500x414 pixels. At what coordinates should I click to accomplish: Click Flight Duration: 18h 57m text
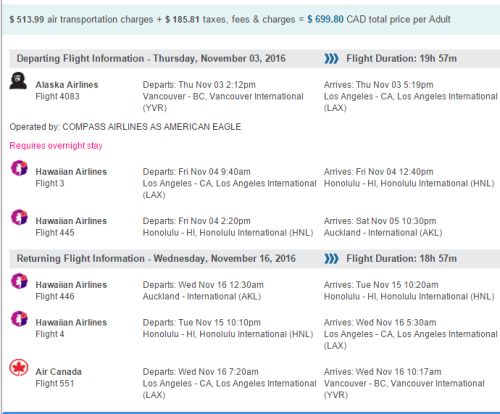(401, 259)
